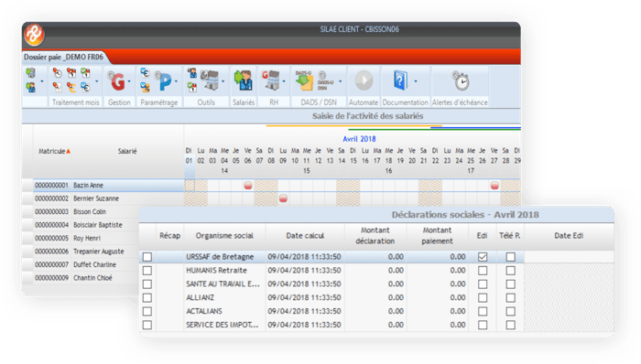Expand the first toolbar group's dropdown arrow
641x364 pixels.
pos(42,81)
